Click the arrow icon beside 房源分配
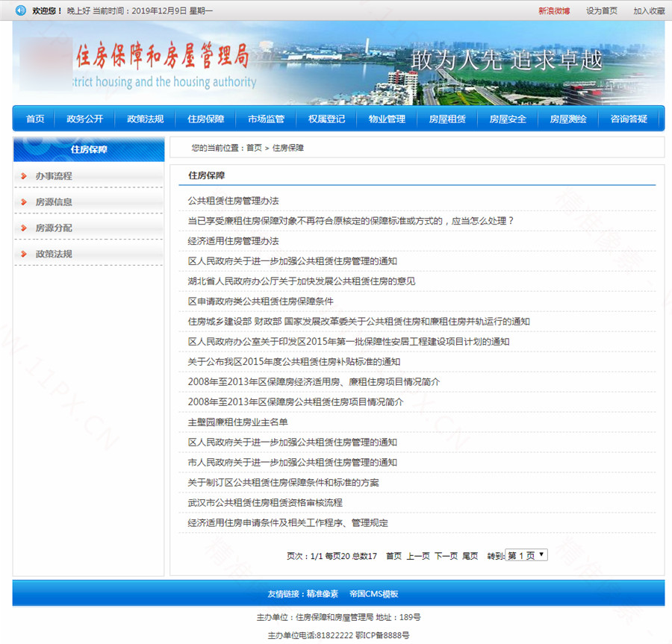This screenshot has height=644, width=672. pos(25,228)
